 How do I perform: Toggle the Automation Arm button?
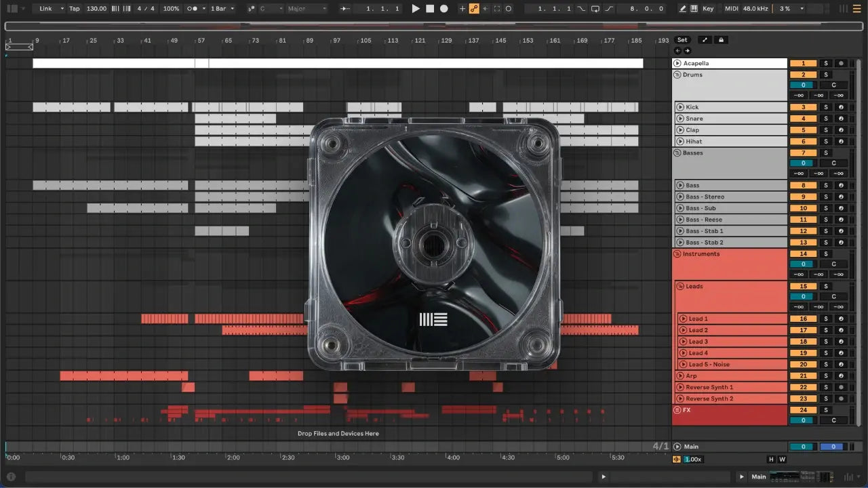[474, 9]
